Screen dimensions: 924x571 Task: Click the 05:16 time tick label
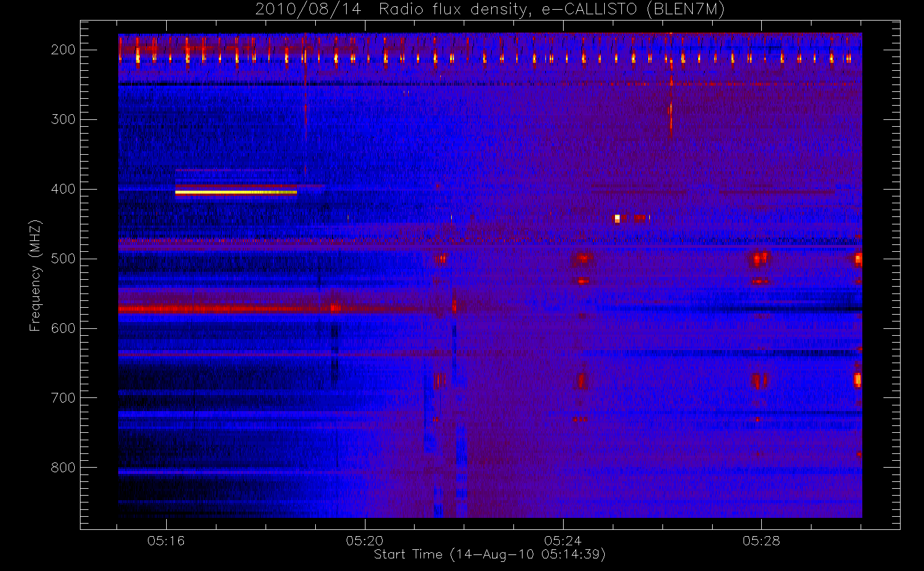tap(166, 541)
